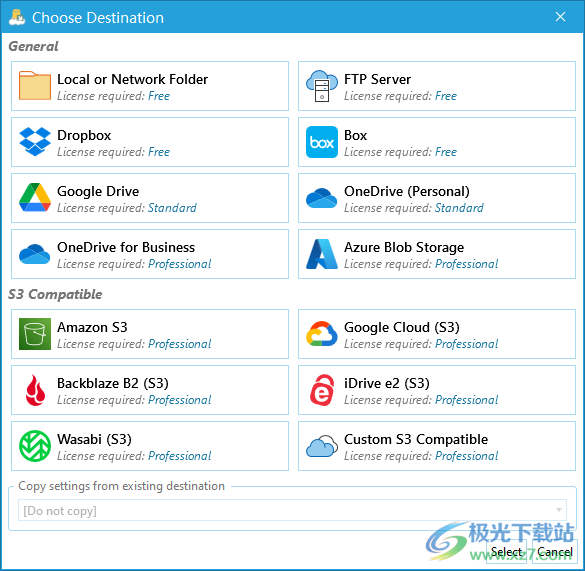
Task: Click the FTP Server cloud icon
Action: [322, 86]
